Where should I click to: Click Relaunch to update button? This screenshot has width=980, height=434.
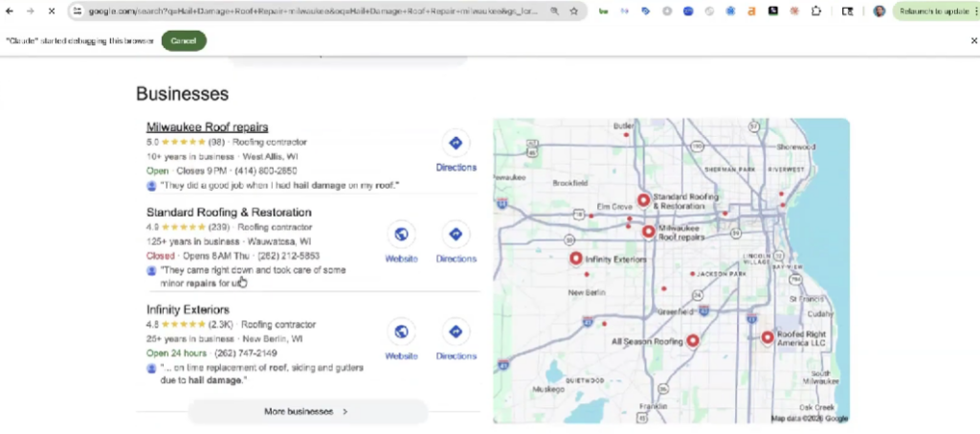[x=936, y=11]
